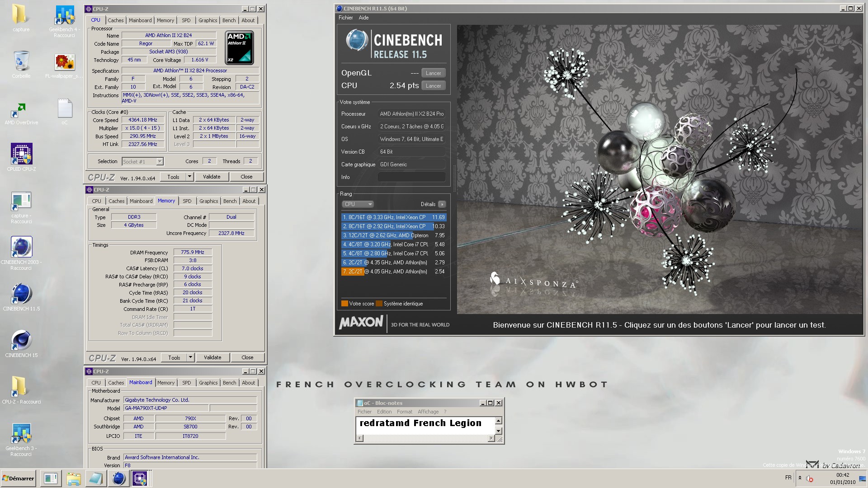This screenshot has height=488, width=868.
Task: Click the Cinebench sphere logo
Action: pos(357,41)
